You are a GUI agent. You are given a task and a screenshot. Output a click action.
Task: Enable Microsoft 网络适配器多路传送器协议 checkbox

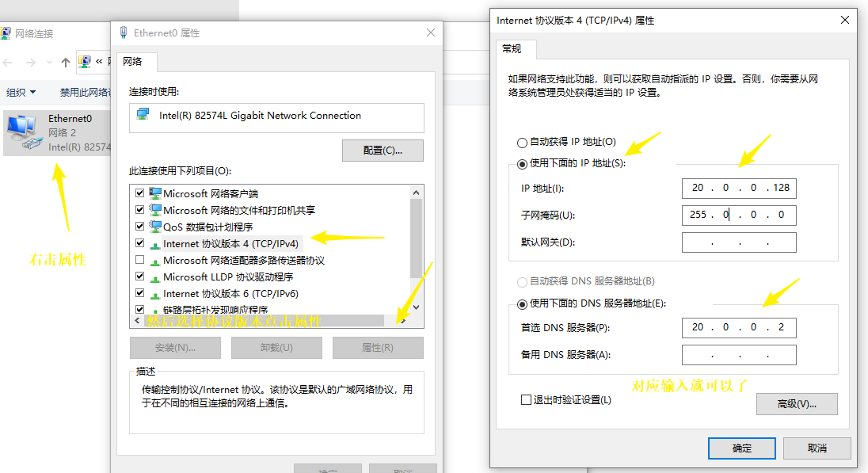pos(139,260)
